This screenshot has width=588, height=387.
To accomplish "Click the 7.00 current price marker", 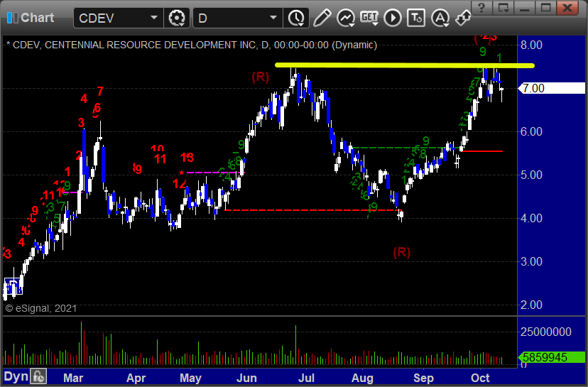I will (551, 88).
